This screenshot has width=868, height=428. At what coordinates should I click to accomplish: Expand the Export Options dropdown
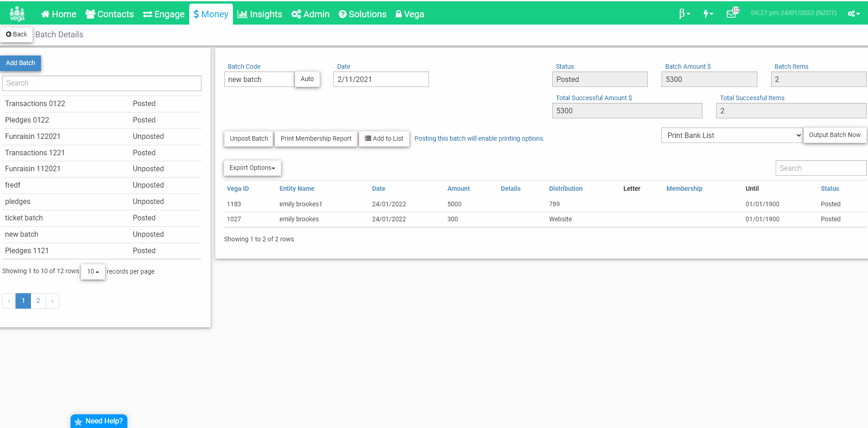(252, 168)
